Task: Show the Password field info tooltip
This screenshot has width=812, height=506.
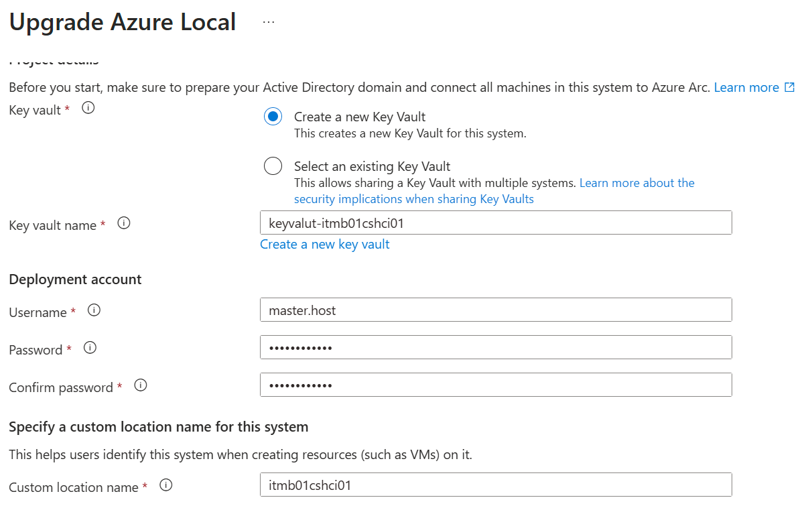Action: click(x=90, y=348)
